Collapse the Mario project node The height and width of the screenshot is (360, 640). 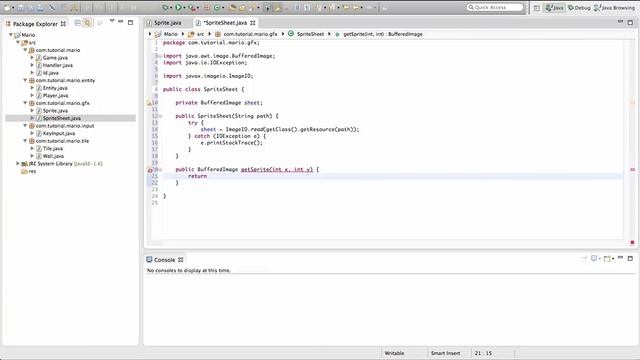pyautogui.click(x=11, y=35)
